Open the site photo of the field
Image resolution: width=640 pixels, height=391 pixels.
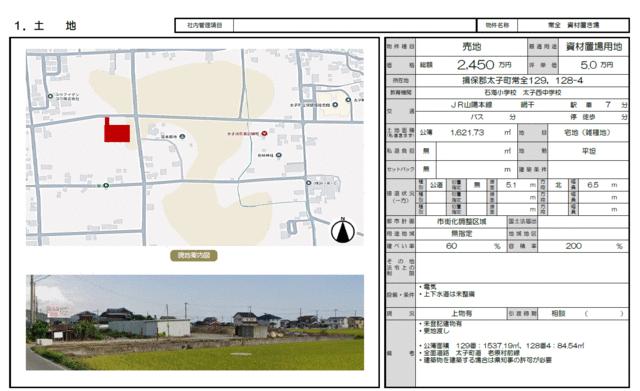195,322
